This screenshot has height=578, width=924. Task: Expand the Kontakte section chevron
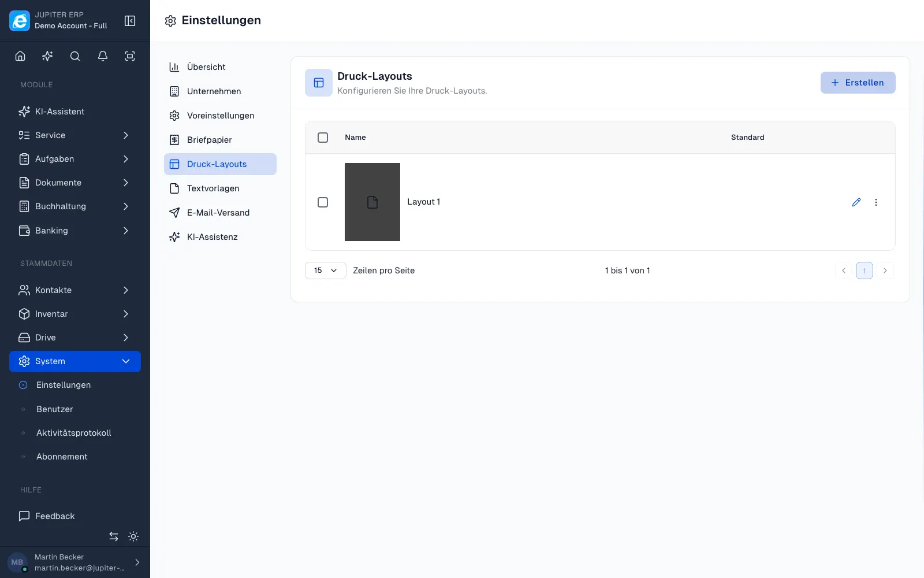126,290
